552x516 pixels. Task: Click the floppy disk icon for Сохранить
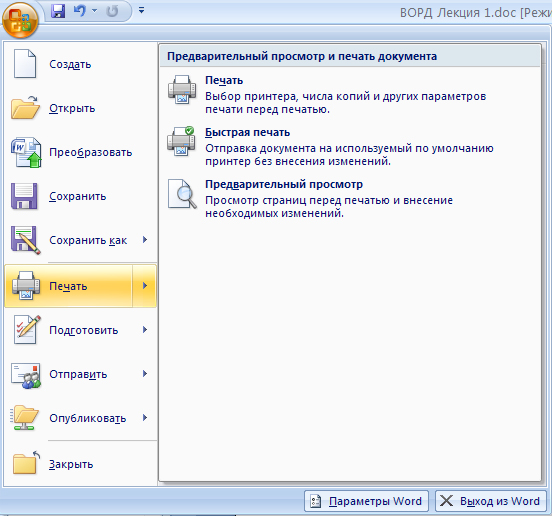pyautogui.click(x=24, y=196)
